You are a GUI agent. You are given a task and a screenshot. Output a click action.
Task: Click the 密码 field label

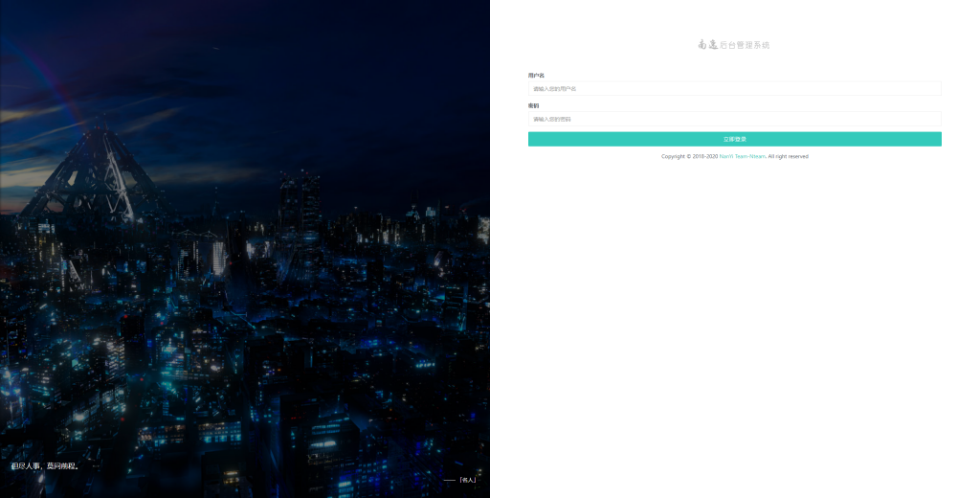coord(533,105)
